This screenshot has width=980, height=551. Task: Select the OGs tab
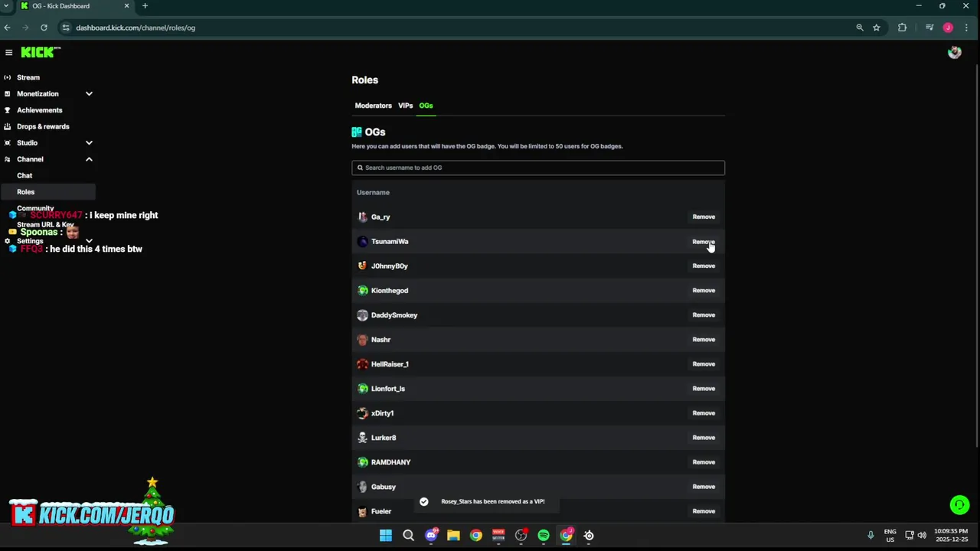tap(426, 106)
